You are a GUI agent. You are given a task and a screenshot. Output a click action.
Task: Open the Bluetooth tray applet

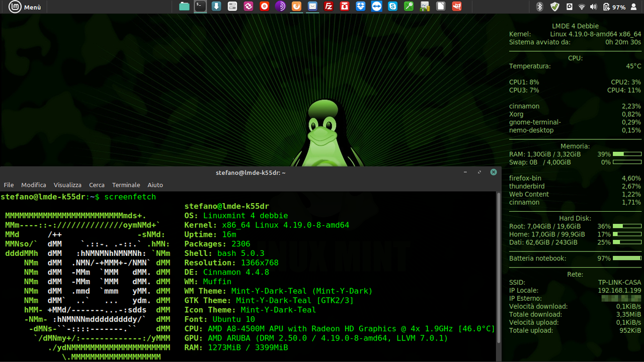coord(540,7)
